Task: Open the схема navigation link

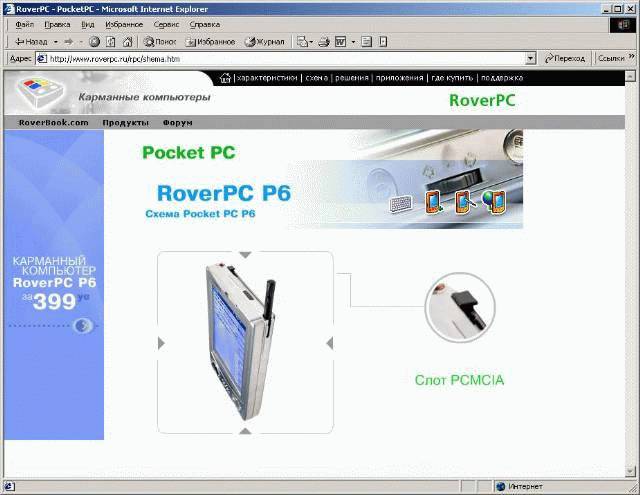Action: [316, 78]
